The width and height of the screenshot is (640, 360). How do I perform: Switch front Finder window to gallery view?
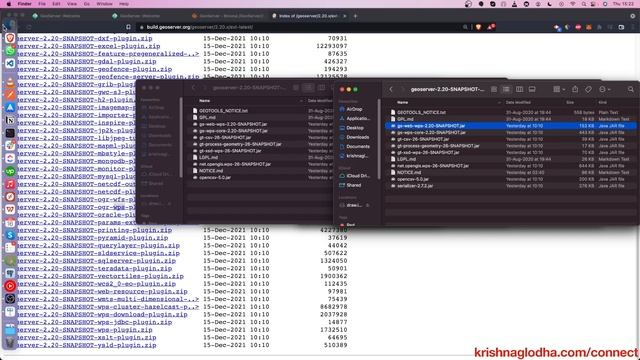532,89
